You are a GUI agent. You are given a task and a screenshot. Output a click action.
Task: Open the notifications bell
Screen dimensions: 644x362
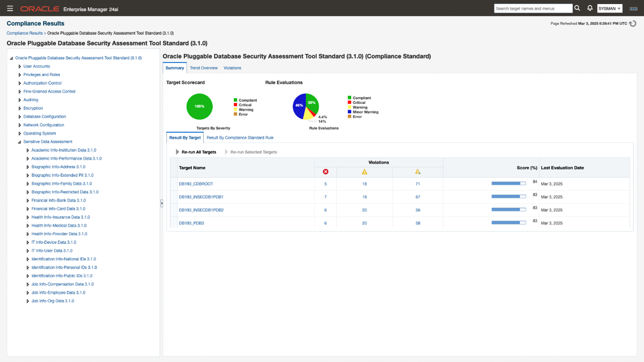coord(590,8)
